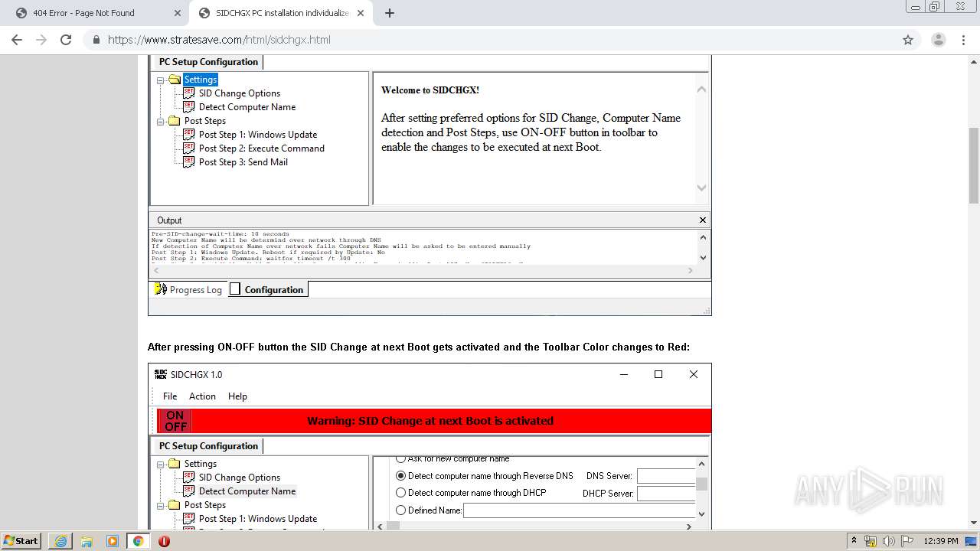Open Windows Media Player from taskbar
The image size is (980, 551).
[112, 541]
